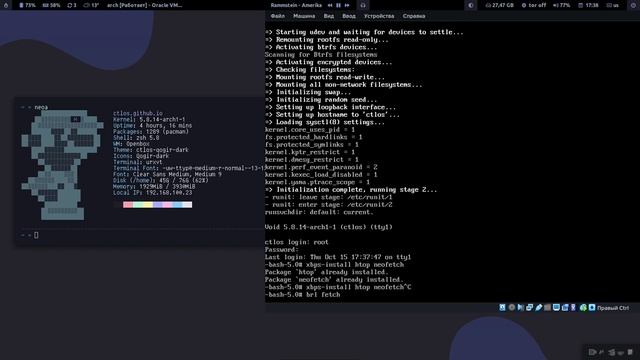Click the us keyboard layout indicator
640x360 pixels.
(x=612, y=5)
